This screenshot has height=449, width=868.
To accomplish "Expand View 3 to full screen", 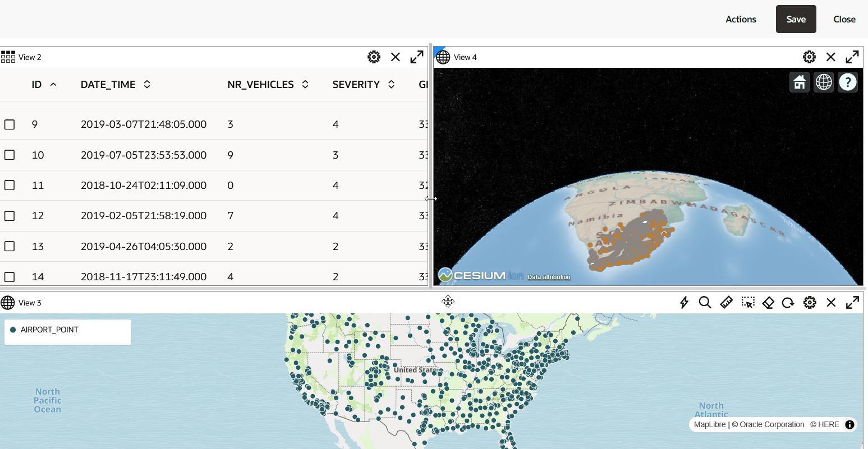I will click(x=852, y=303).
